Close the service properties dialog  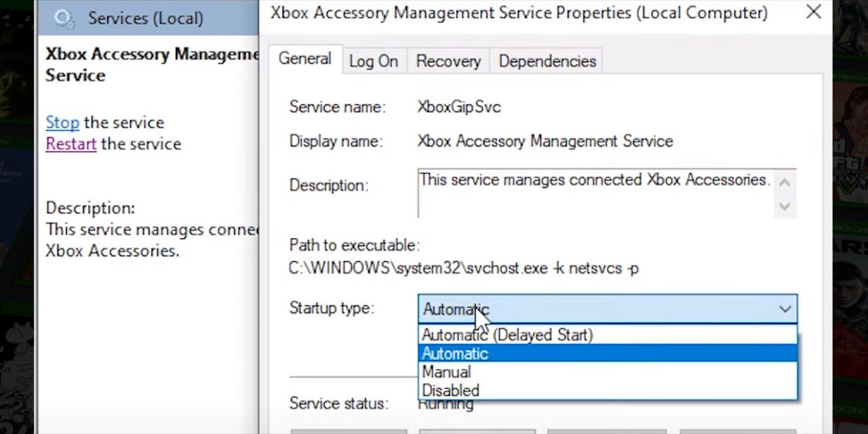click(813, 12)
